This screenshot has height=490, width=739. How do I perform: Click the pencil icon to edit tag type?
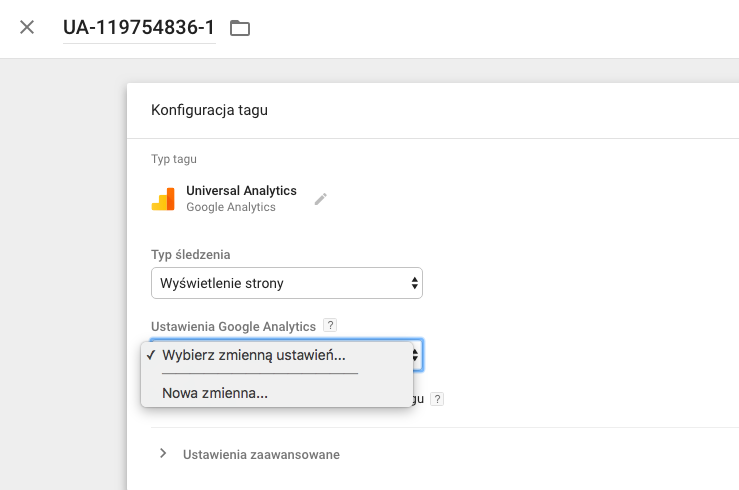pos(320,199)
